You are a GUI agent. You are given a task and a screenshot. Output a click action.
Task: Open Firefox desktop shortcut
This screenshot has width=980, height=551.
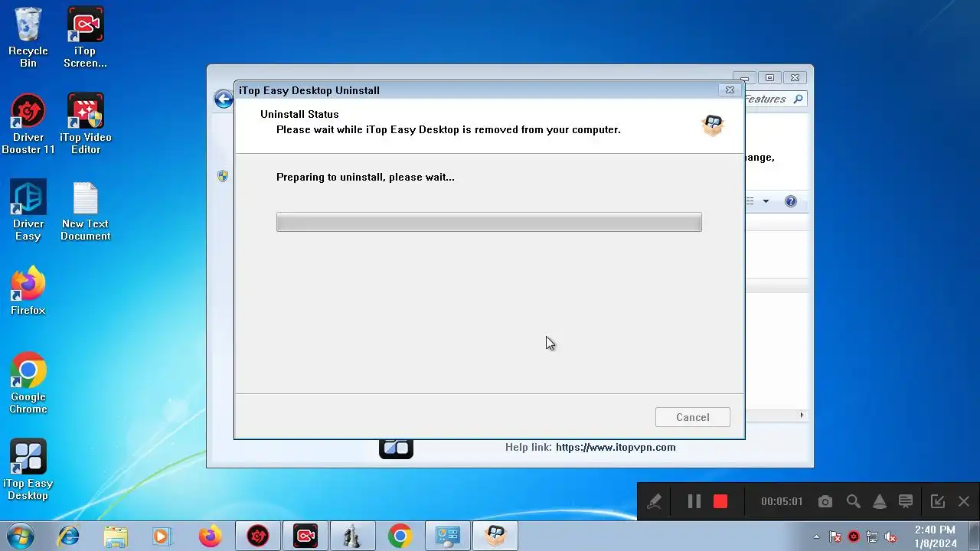[x=28, y=290]
